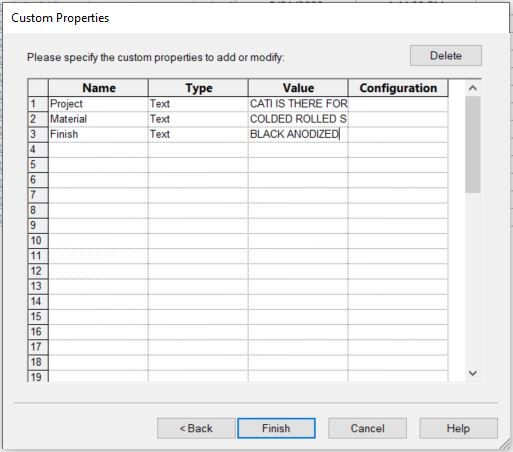Click Type cell in the Material row
This screenshot has width=513, height=452.
(198, 119)
